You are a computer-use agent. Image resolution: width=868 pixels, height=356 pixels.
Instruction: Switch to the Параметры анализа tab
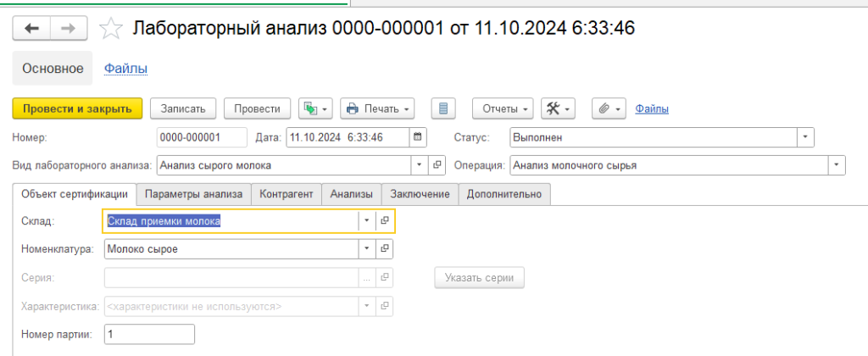[x=193, y=194]
